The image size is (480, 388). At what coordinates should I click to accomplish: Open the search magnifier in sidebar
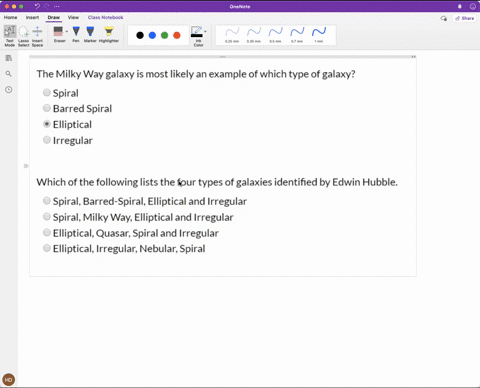click(9, 74)
